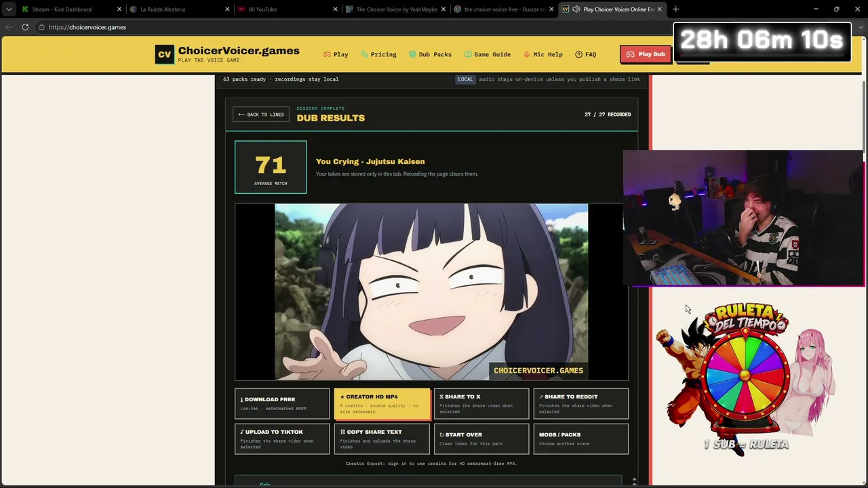This screenshot has width=868, height=488.
Task: Click the LOCAL badge
Action: (x=465, y=79)
